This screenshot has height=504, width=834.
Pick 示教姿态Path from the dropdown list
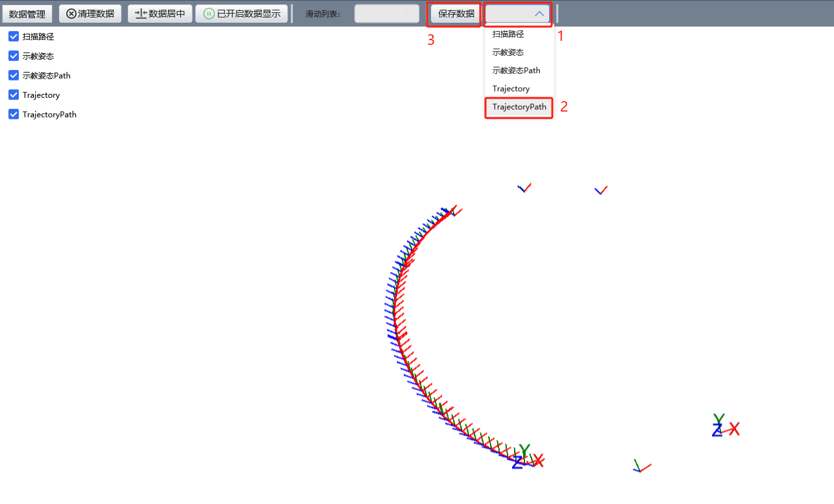[x=516, y=71]
